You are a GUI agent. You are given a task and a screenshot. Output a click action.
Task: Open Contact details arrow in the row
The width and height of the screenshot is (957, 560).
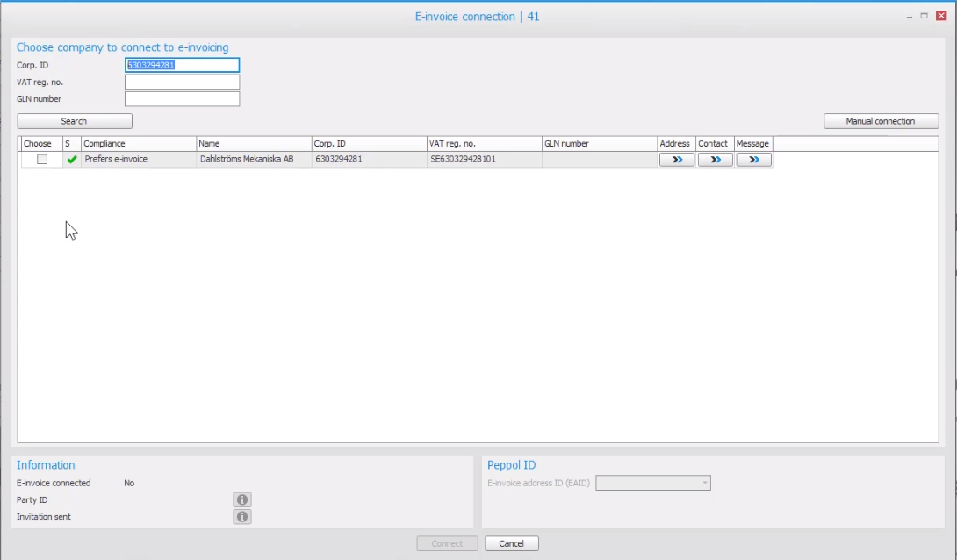click(x=715, y=160)
